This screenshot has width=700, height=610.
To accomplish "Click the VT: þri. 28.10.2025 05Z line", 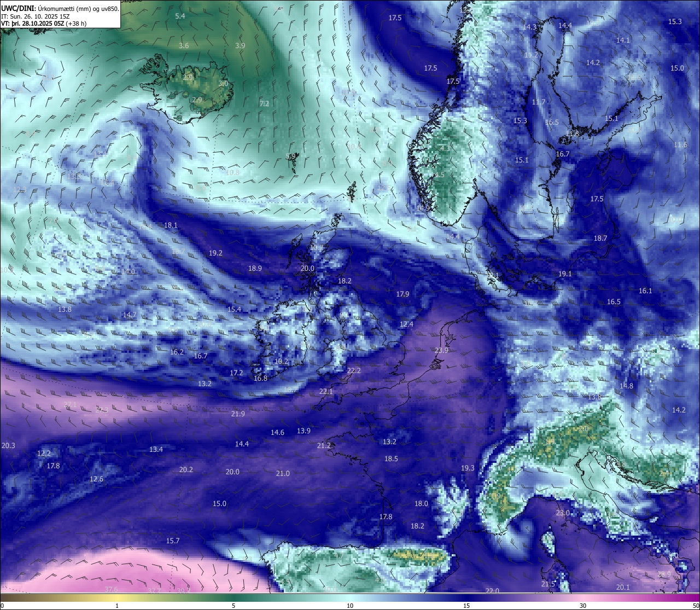I will [x=44, y=24].
